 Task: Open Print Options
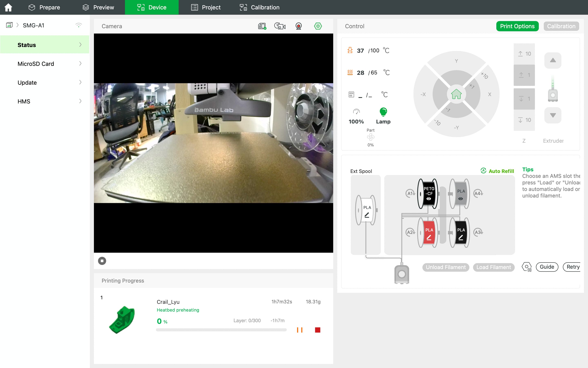click(517, 26)
